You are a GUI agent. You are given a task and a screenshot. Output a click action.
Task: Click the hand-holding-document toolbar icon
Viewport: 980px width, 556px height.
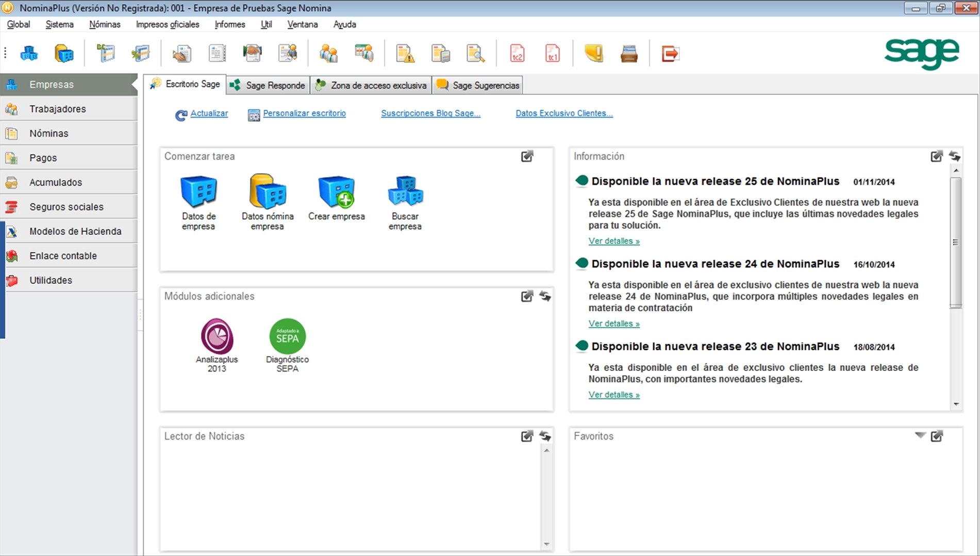click(181, 54)
